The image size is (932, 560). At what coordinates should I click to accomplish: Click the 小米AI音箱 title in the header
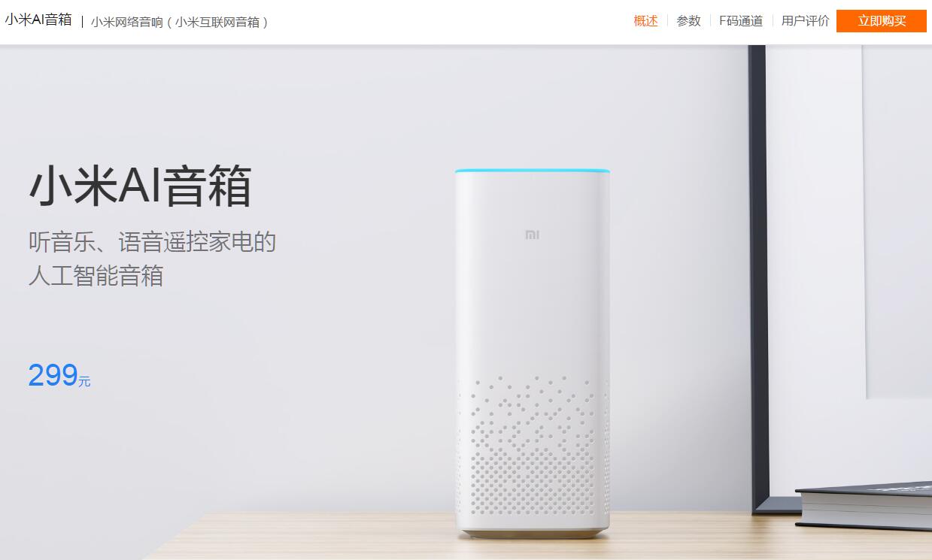pos(38,20)
